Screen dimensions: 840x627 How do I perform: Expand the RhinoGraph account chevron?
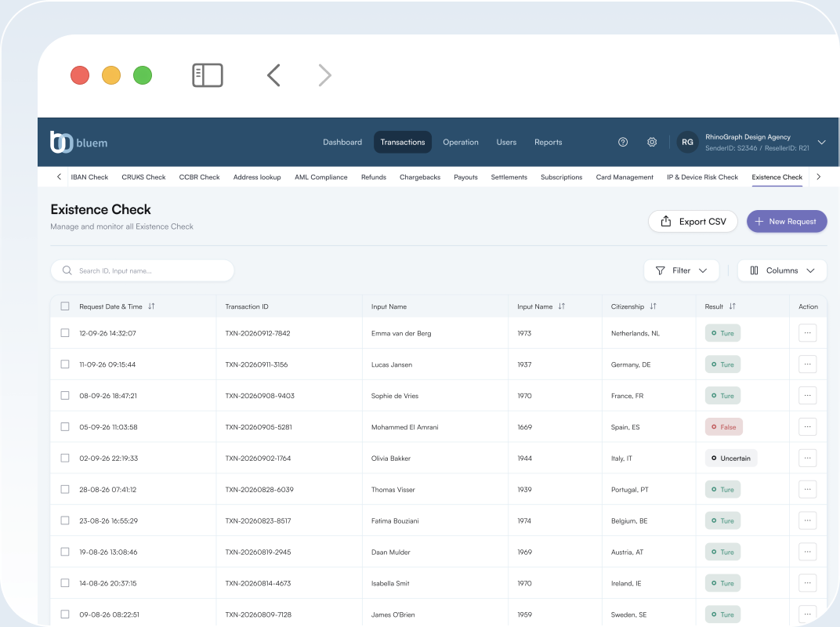pos(821,142)
